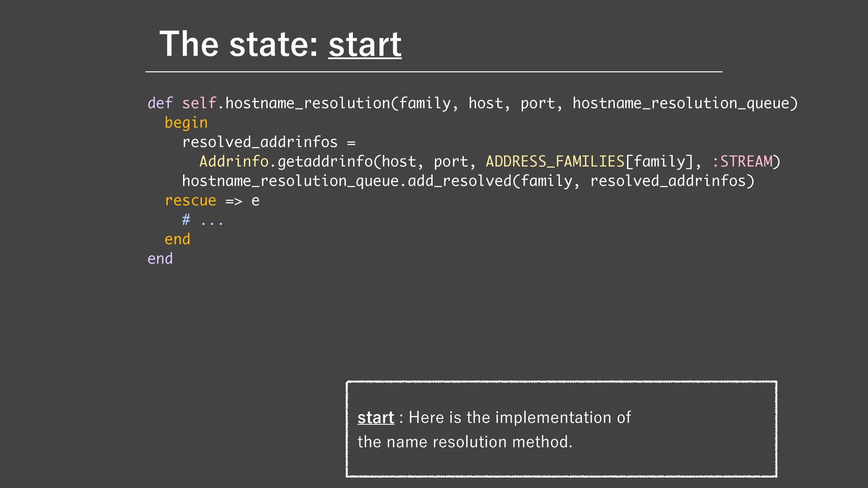Click the underlined "start" in the note box
This screenshot has height=488, width=868.
(375, 418)
